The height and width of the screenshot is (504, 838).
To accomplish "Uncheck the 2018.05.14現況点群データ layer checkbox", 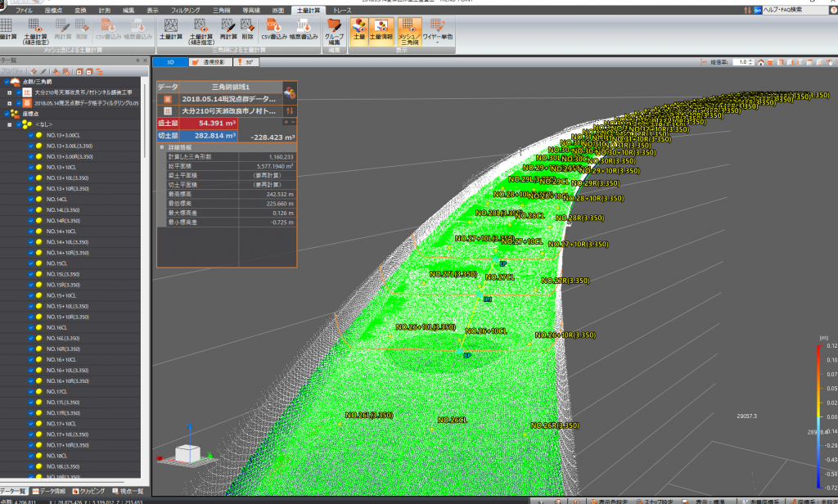I will click(x=19, y=103).
